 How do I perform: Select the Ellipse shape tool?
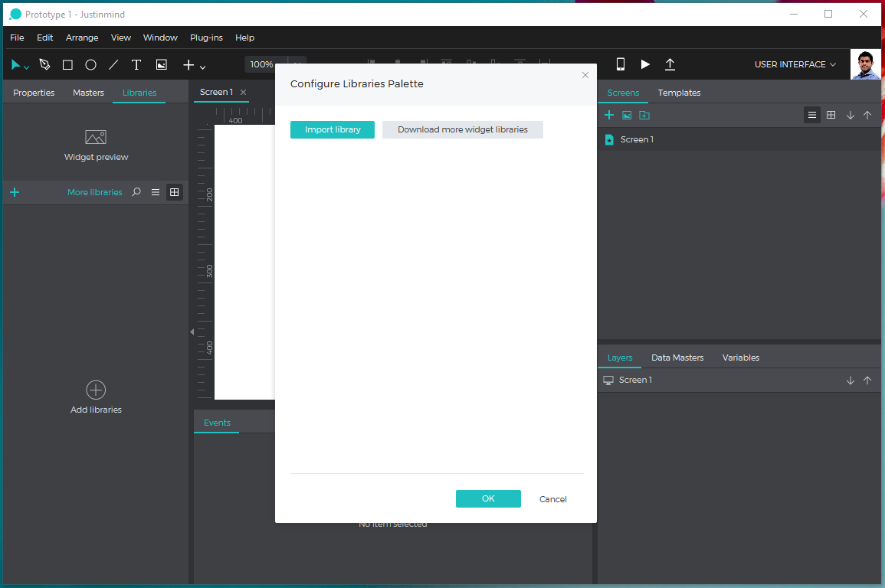(90, 65)
